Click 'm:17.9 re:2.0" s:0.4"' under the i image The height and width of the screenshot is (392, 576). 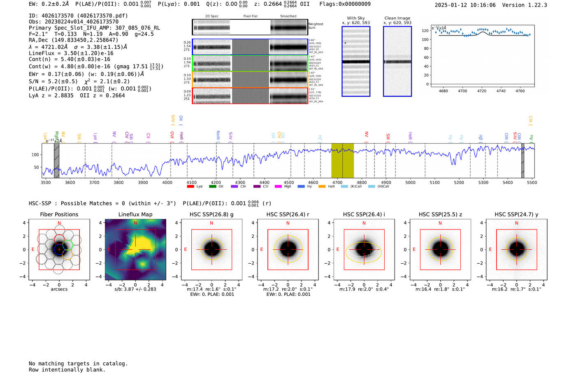point(364,289)
